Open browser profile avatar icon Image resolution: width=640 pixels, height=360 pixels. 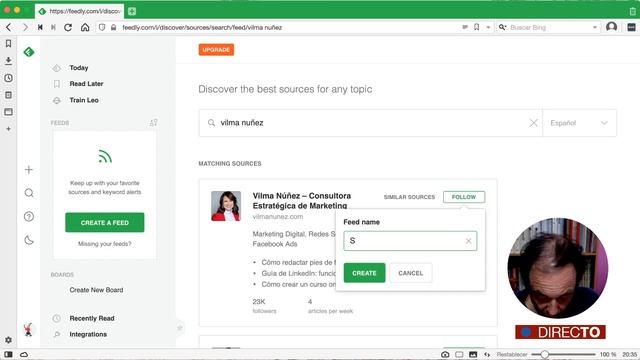pos(611,27)
